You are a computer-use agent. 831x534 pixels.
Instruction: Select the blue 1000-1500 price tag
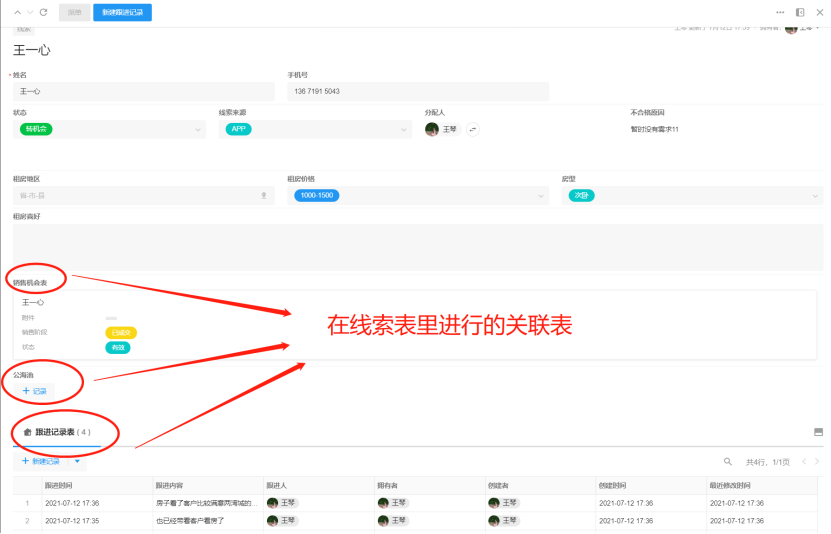click(x=317, y=195)
